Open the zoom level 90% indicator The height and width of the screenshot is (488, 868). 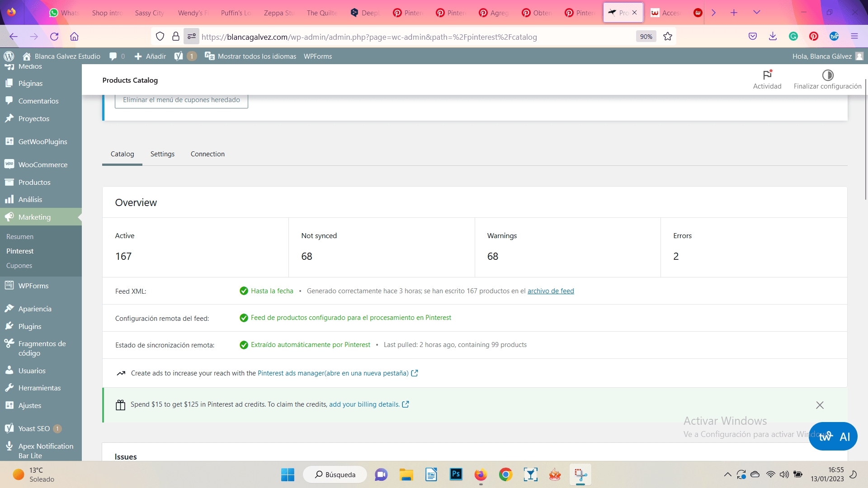tap(646, 37)
